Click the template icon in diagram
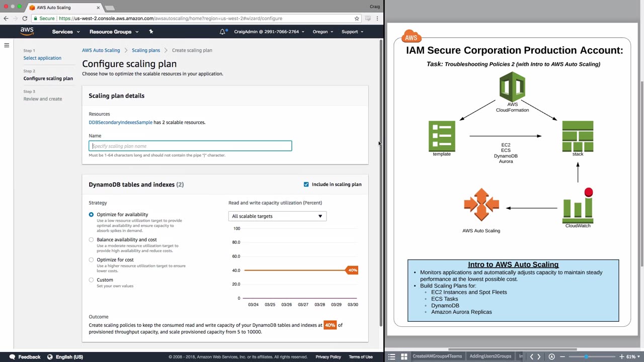The height and width of the screenshot is (362, 644). point(442,136)
